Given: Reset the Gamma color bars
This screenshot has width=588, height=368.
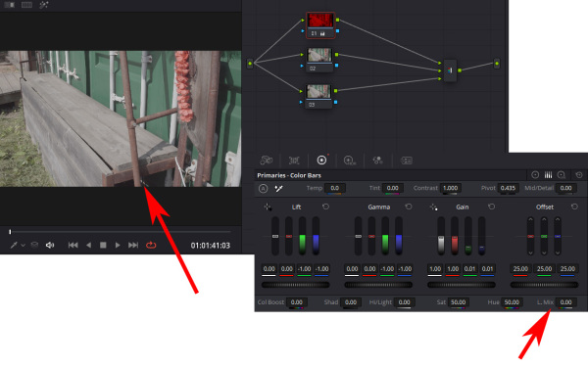Looking at the screenshot, I should 409,207.
